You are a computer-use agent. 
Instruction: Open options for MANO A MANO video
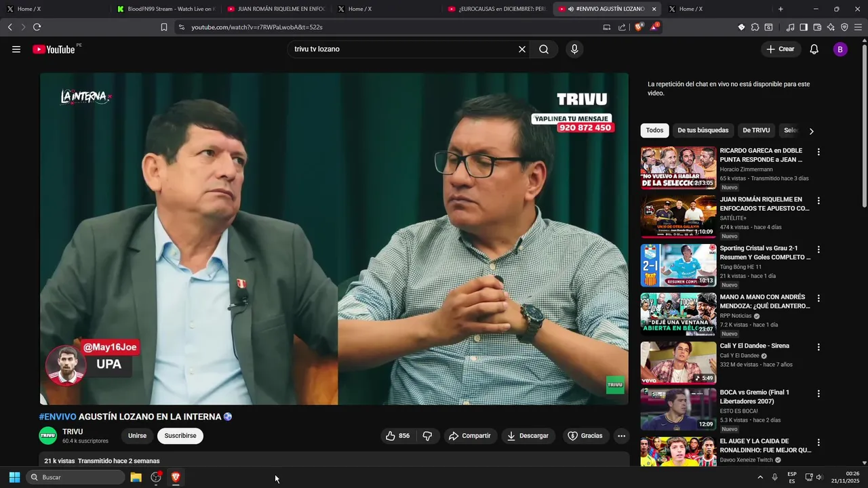(x=818, y=298)
